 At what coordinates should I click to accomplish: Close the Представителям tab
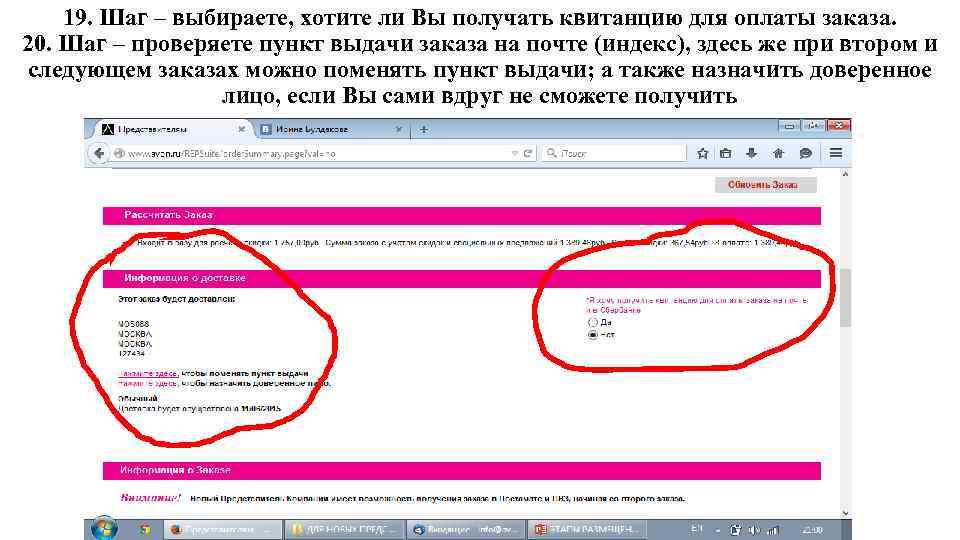coord(241,129)
